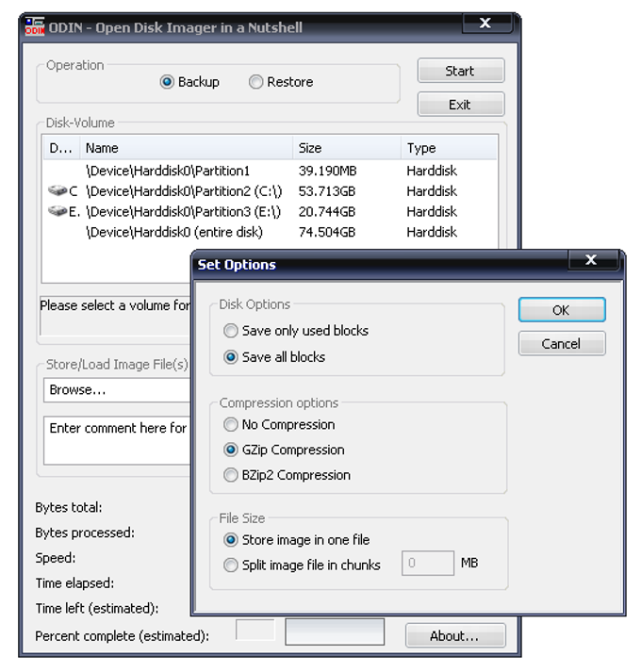Viewport: 641px width, 672px height.
Task: Open the About... dialog
Action: coord(455,635)
